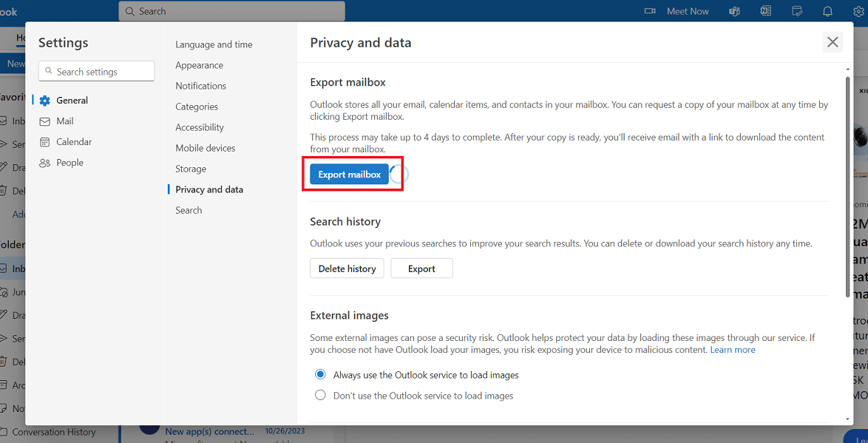868x443 pixels.
Task: Open Search settings in General list
Action: click(189, 211)
